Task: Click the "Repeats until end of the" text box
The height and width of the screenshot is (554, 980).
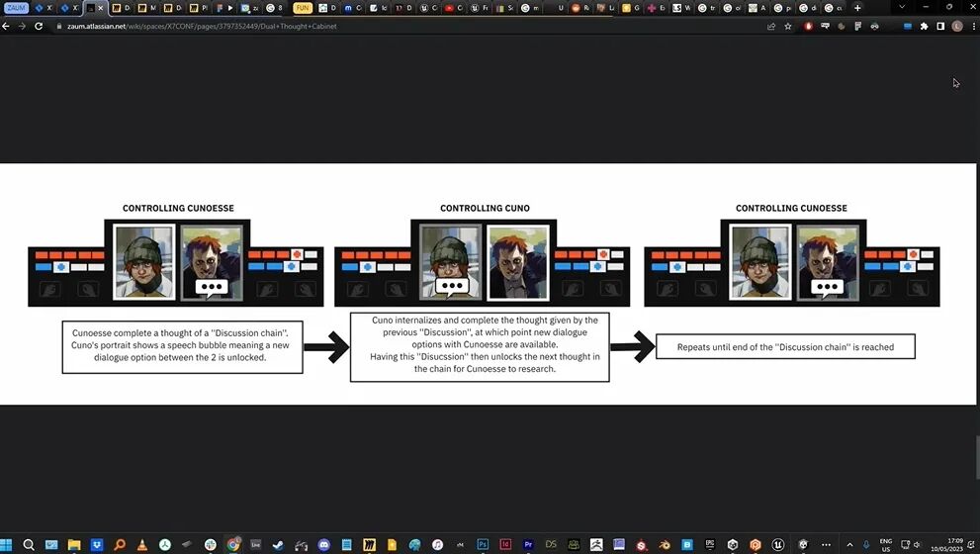Action: click(x=785, y=346)
